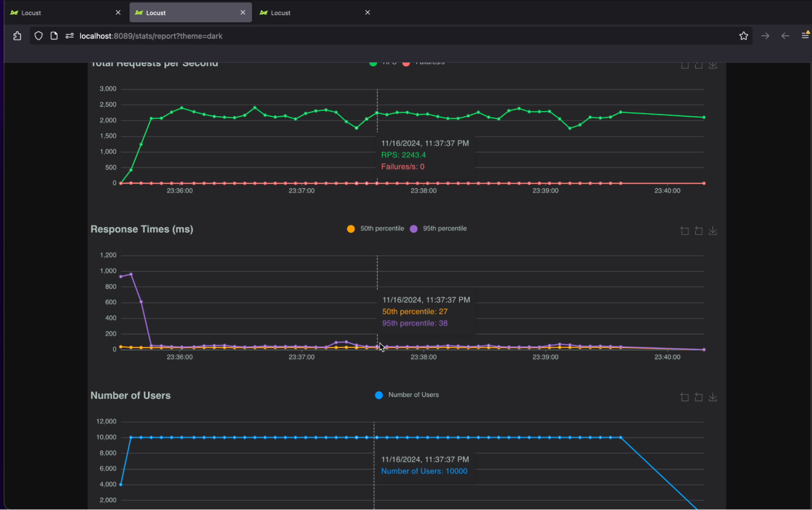Click Locust favicon on third tab
Image resolution: width=812 pixels, height=510 pixels.
point(264,13)
